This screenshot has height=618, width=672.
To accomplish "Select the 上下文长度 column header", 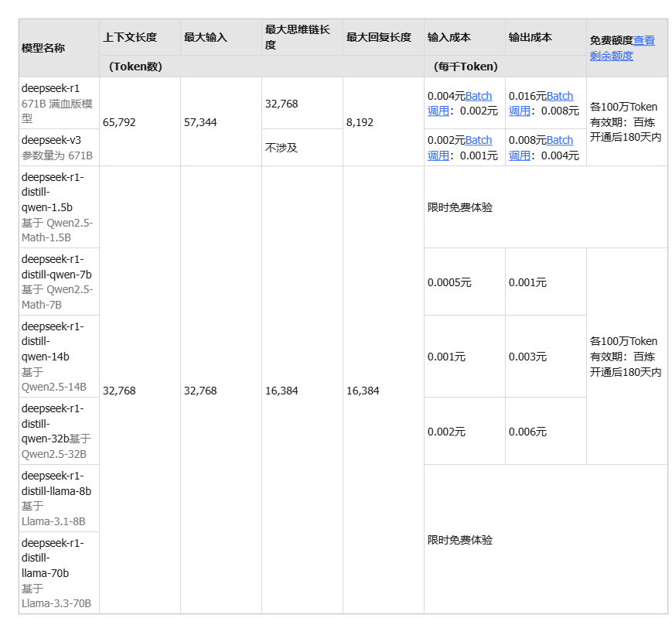I will tap(140, 37).
